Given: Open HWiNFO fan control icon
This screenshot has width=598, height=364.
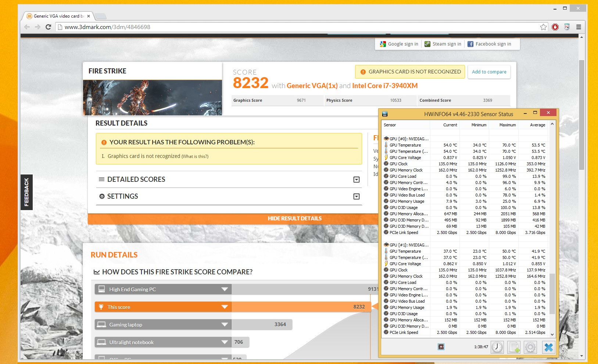Looking at the screenshot, I should point(441,347).
